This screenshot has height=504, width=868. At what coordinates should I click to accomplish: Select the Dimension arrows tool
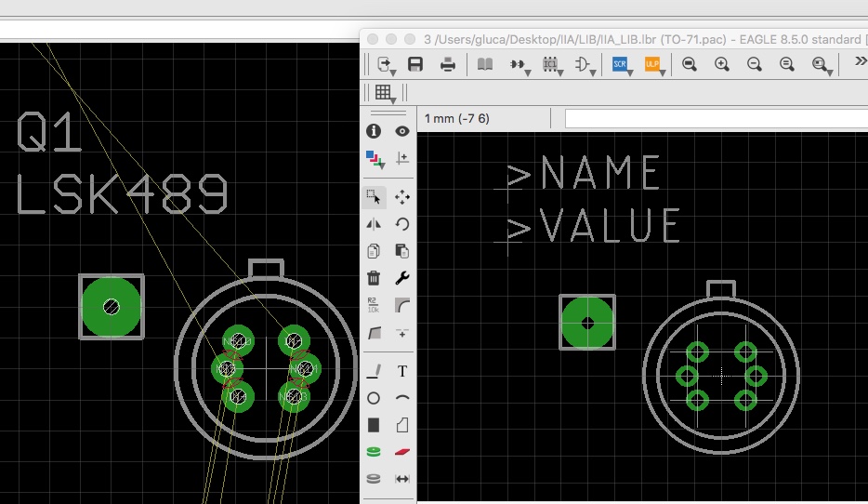[402, 479]
